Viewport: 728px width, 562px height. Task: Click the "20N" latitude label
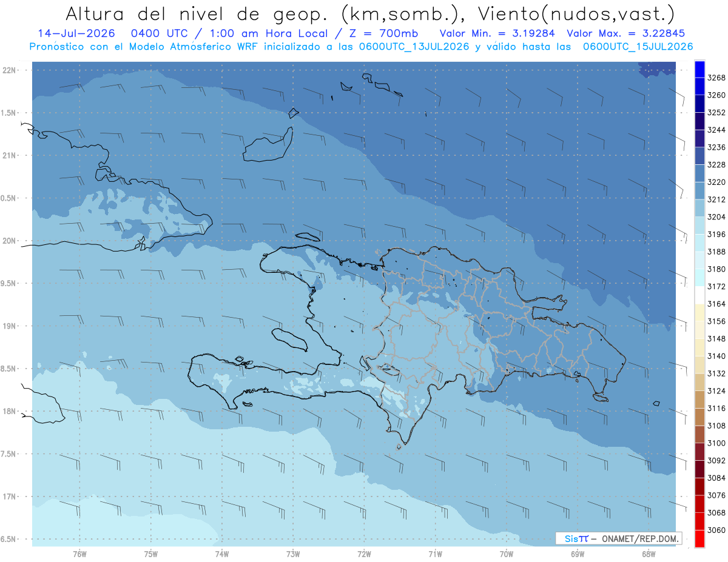(x=8, y=241)
